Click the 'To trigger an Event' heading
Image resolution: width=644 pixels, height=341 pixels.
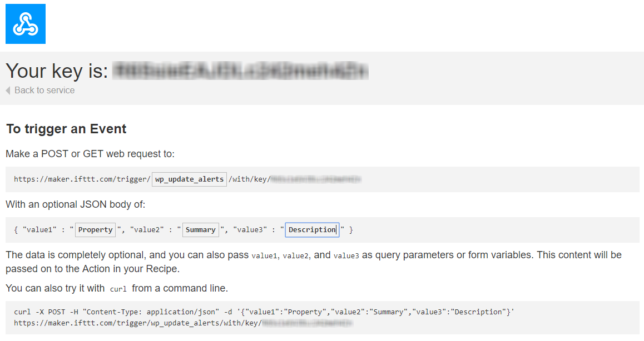coord(66,129)
